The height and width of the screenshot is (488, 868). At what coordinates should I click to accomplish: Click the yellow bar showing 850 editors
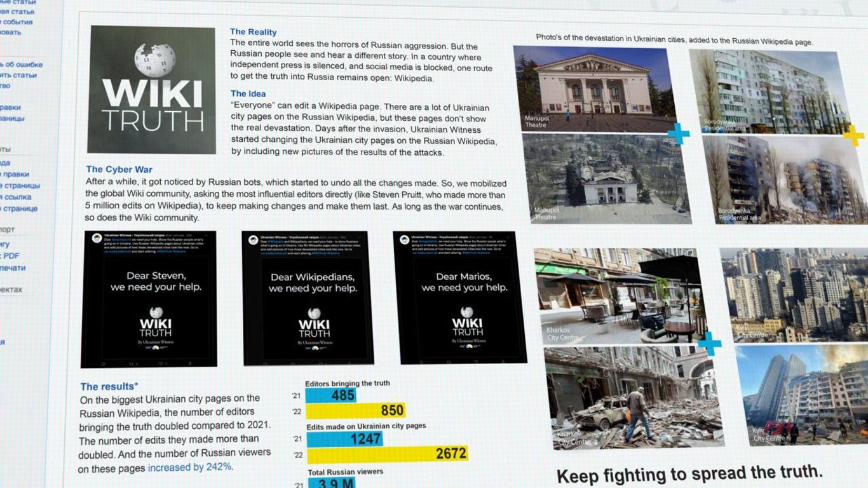click(356, 410)
